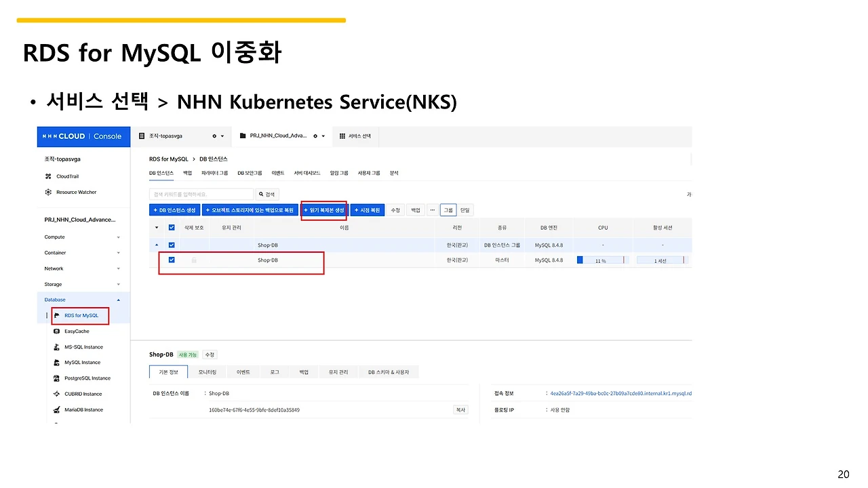Click the organization list icon beside 조직-topasvga
The width and height of the screenshot is (868, 488).
point(142,136)
